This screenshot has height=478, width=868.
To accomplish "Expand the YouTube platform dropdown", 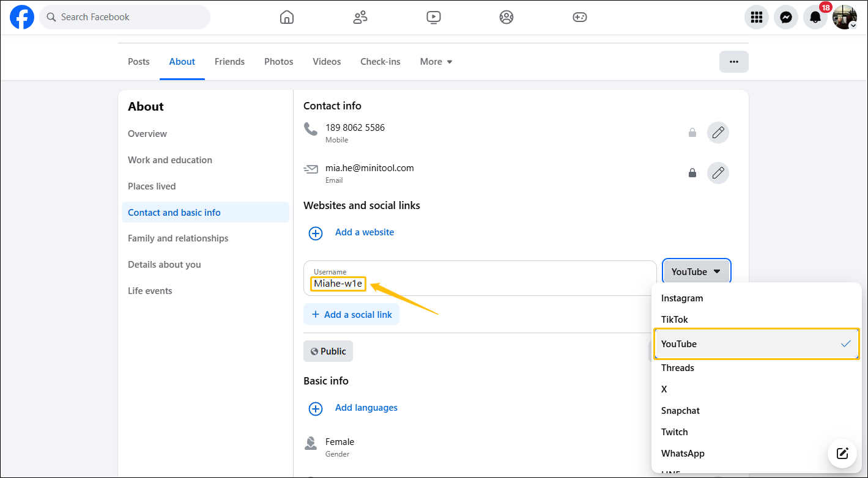I will (x=696, y=272).
